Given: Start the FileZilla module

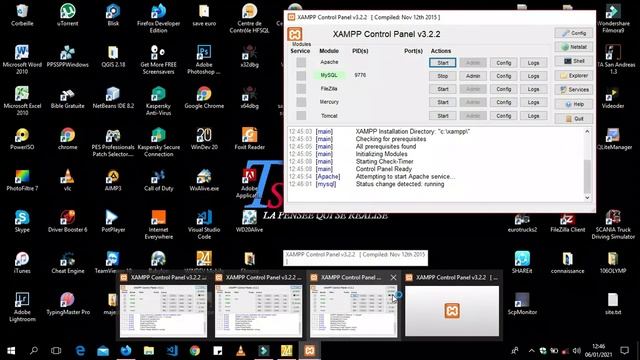Looking at the screenshot, I should (442, 89).
